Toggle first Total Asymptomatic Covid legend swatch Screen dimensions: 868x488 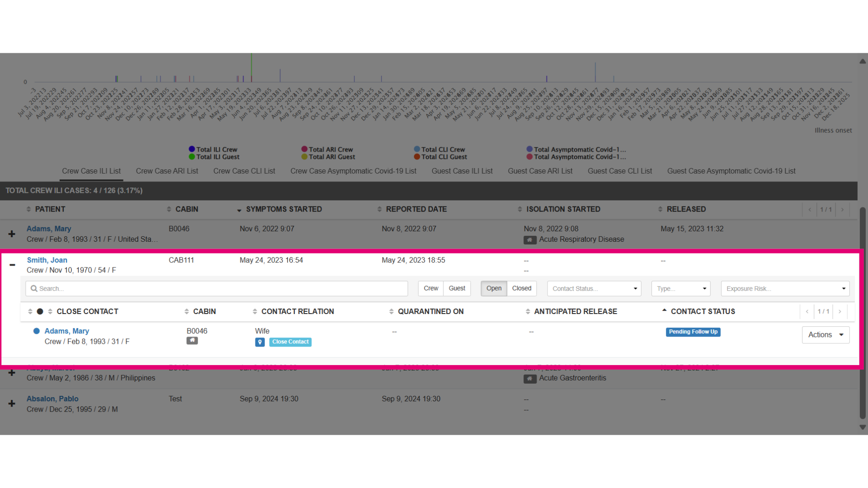pyautogui.click(x=529, y=149)
